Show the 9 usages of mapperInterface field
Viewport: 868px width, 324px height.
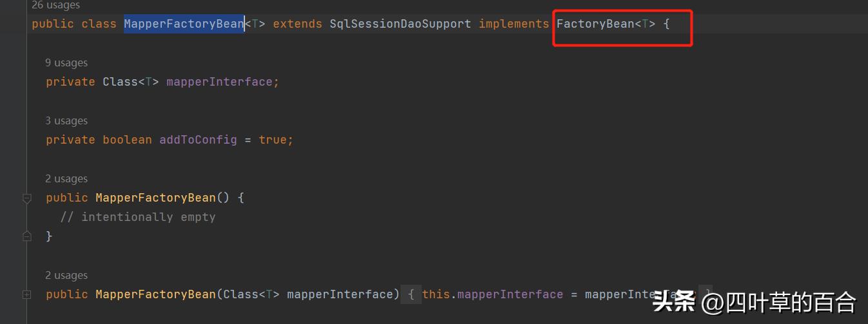(66, 62)
